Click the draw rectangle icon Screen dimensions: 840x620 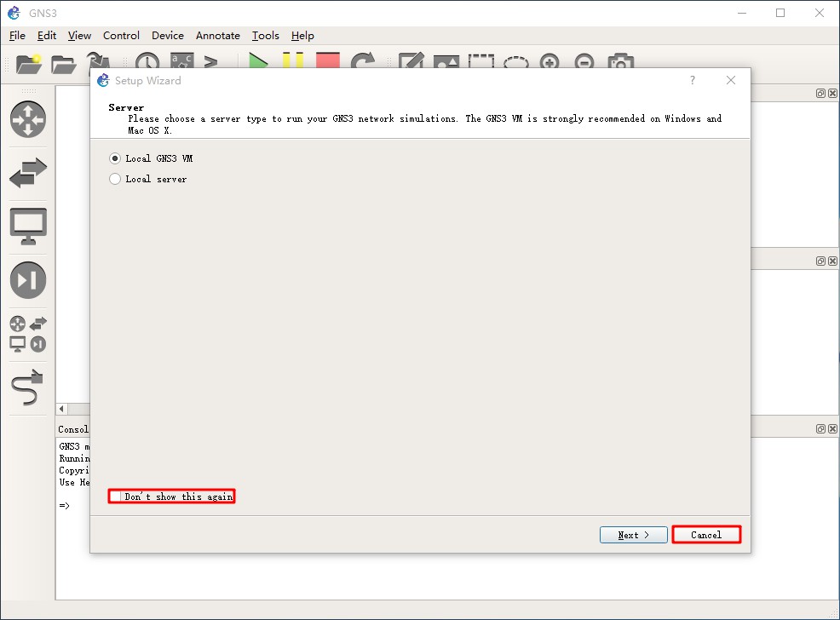pos(481,61)
